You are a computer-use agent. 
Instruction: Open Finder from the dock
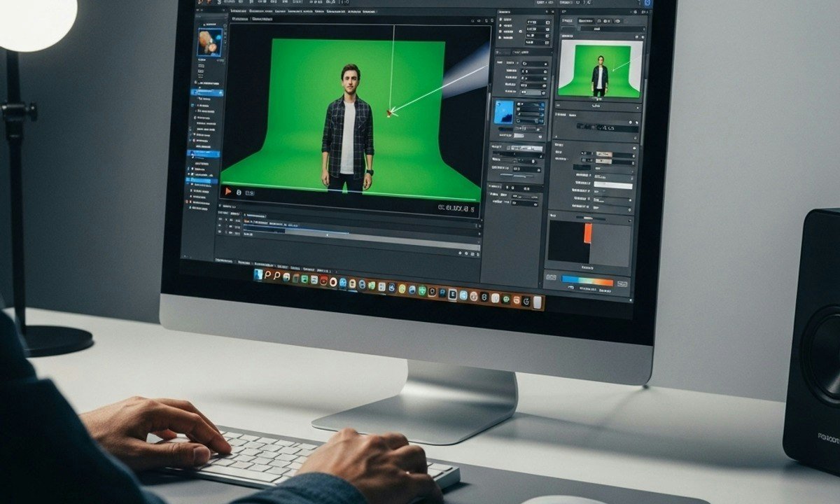tap(258, 275)
